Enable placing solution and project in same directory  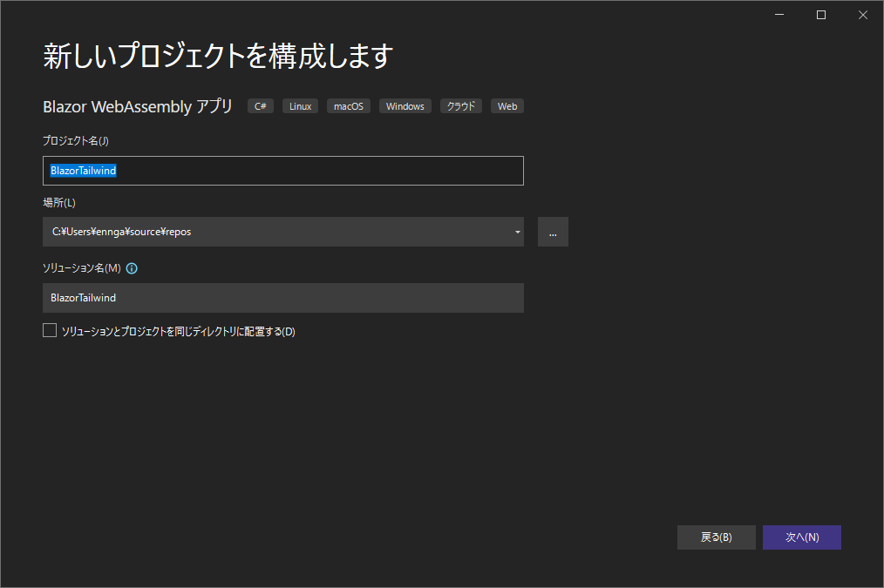[x=50, y=329]
